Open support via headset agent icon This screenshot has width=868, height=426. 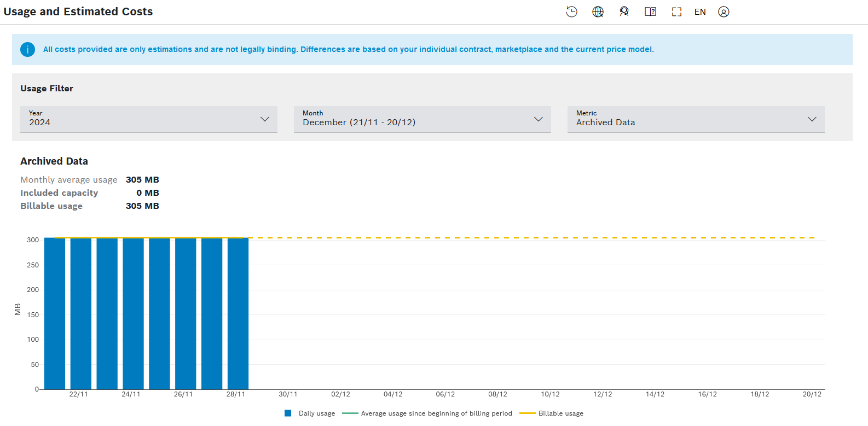tap(624, 11)
